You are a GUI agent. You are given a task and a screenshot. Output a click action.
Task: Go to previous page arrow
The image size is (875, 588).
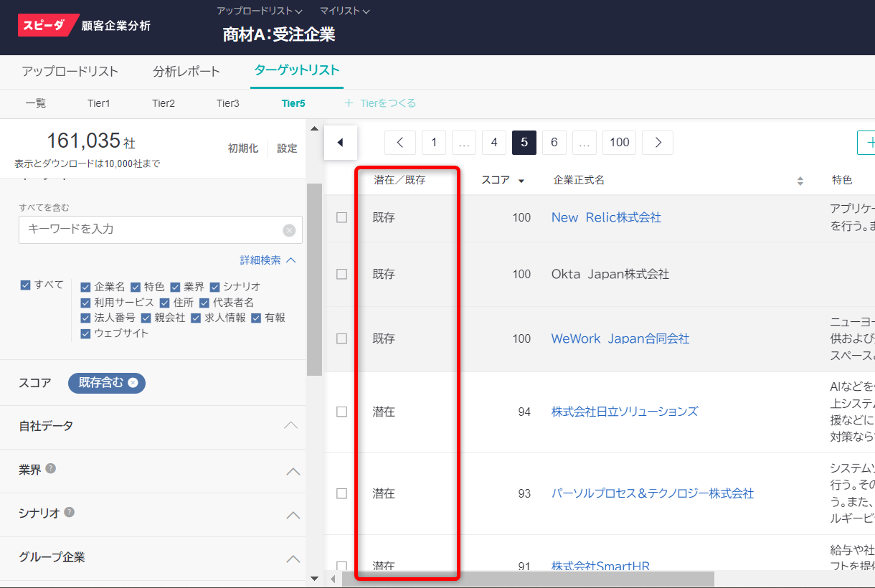click(400, 142)
